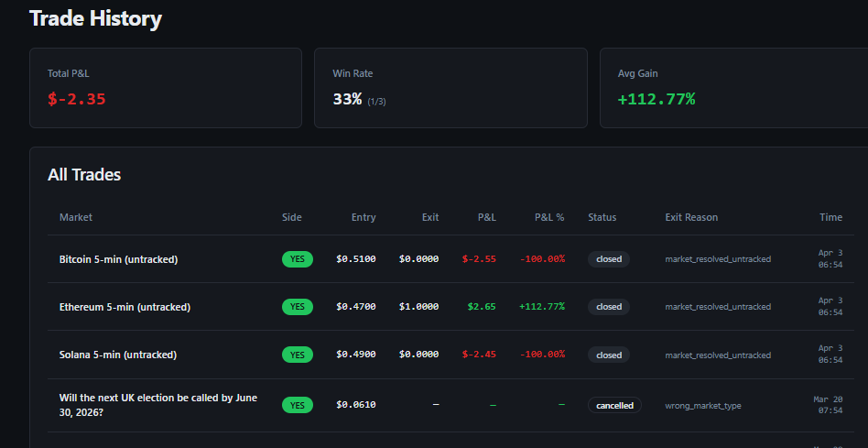Click the Apr 3 06:54 time in Bitcoin row
Viewport: 868px width, 448px height.
(830, 259)
